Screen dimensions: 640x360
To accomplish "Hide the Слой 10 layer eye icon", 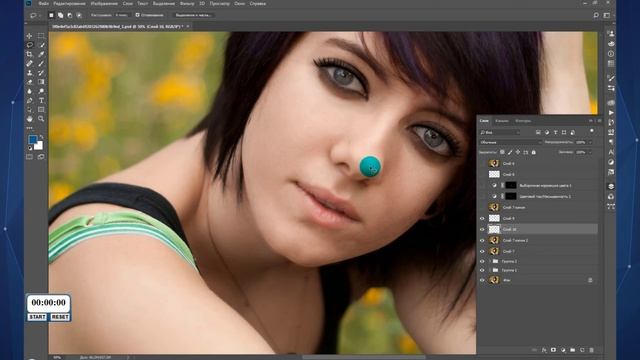I will (x=482, y=229).
